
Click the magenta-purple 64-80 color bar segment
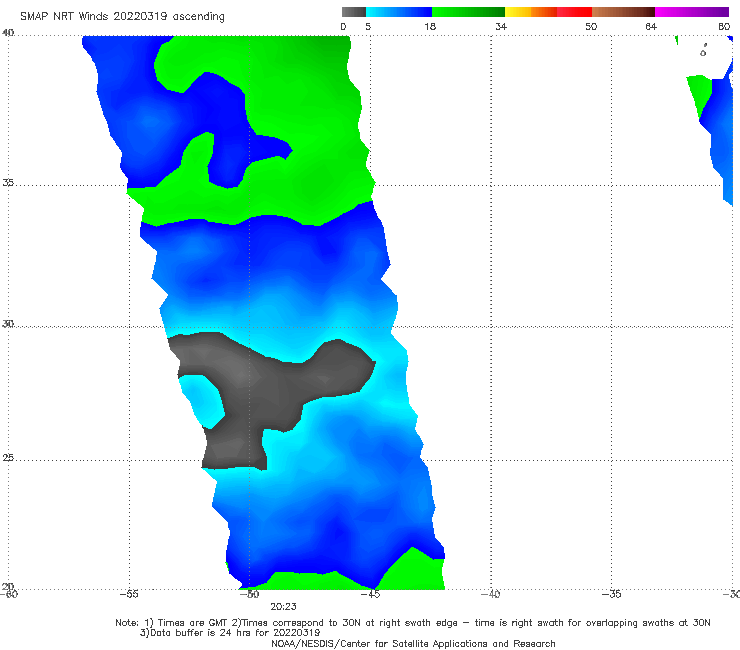692,12
